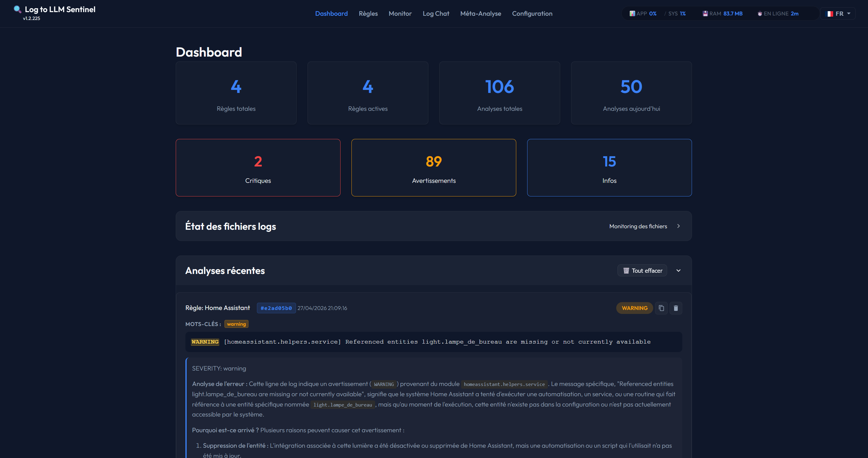Click the Suppression de l'entité item
Viewport: 868px width, 458px height.
coord(235,446)
